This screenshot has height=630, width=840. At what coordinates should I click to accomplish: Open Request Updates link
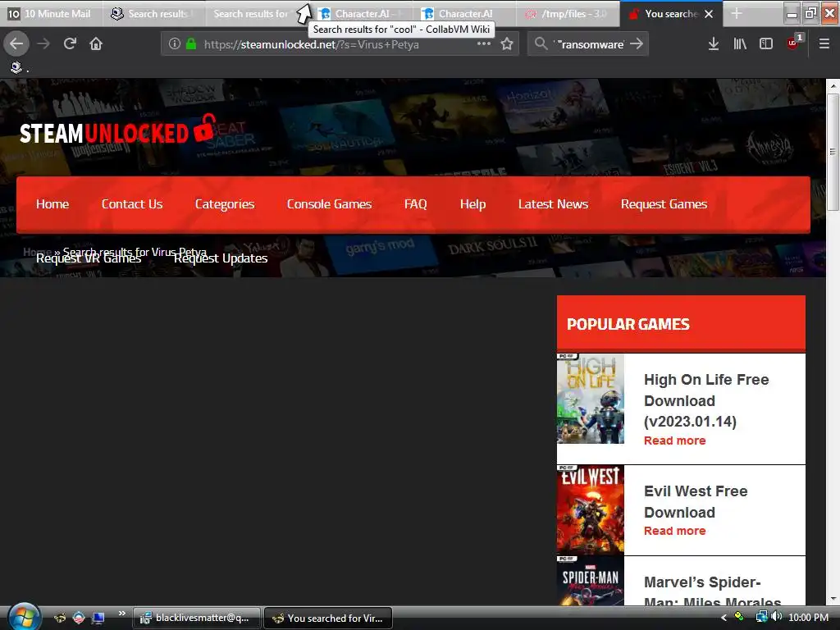click(x=221, y=258)
